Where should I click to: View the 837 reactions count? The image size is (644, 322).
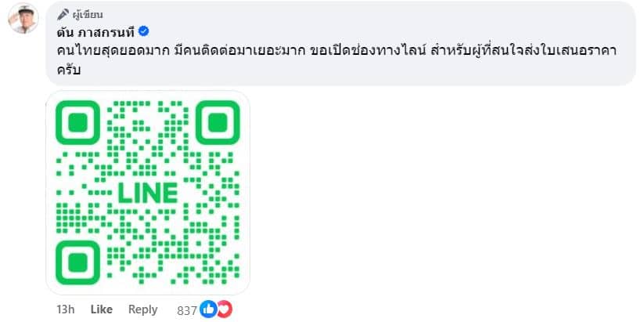[x=188, y=309]
